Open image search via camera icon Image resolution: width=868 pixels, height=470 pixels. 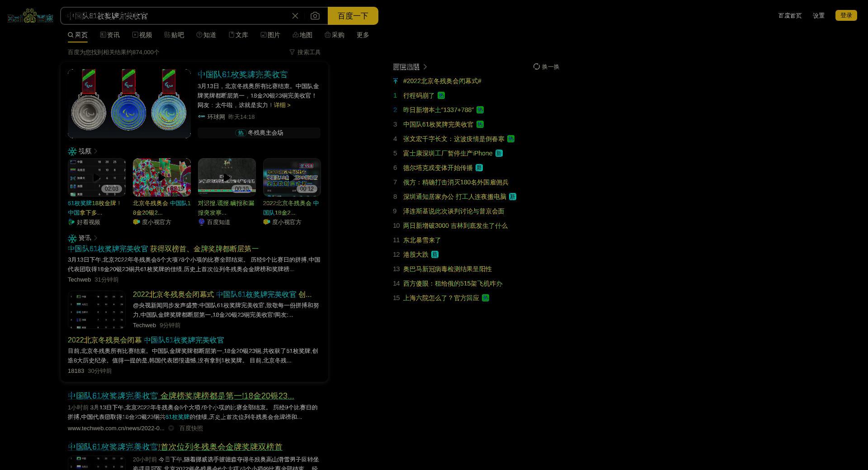pos(315,16)
